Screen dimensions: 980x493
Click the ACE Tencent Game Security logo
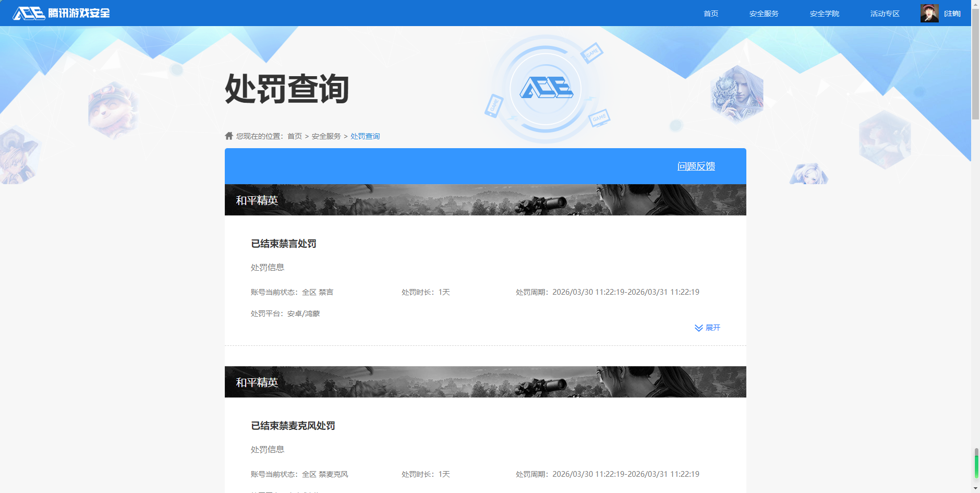click(62, 13)
